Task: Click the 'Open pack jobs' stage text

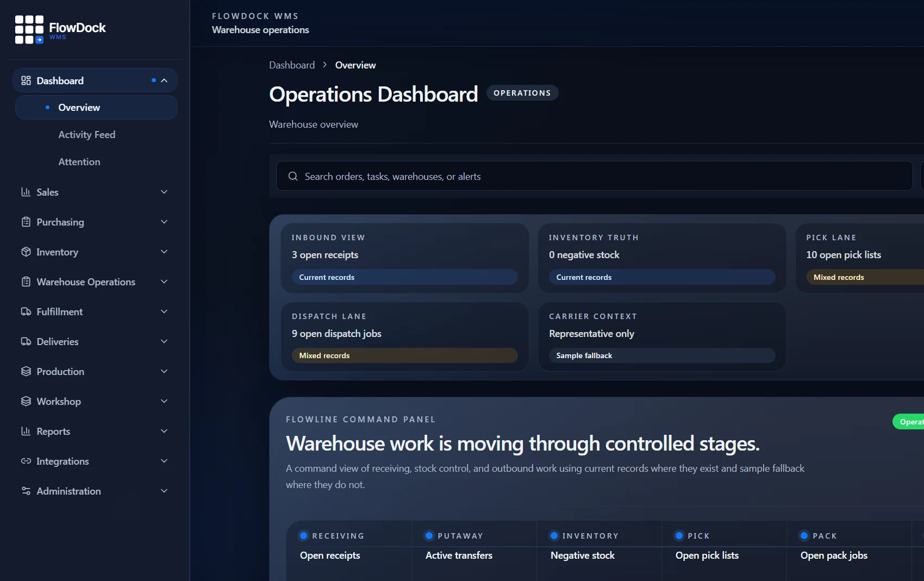Action: tap(834, 555)
